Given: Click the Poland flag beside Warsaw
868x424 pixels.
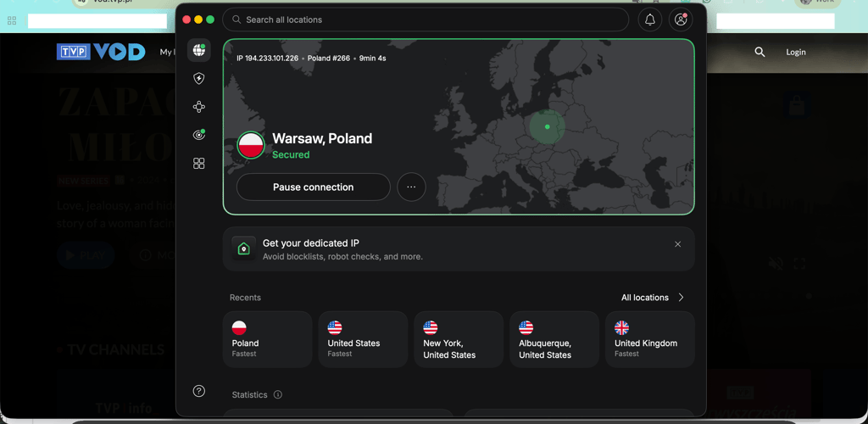Looking at the screenshot, I should pyautogui.click(x=251, y=146).
